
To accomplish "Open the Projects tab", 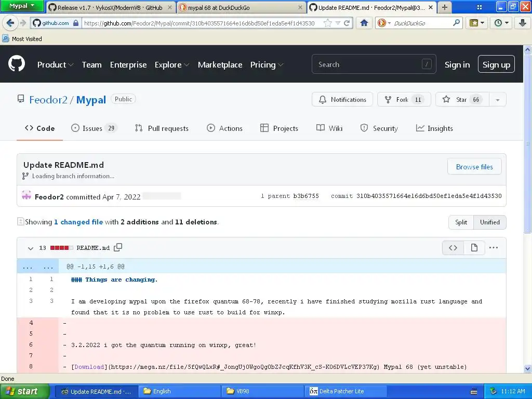I will 279,128.
